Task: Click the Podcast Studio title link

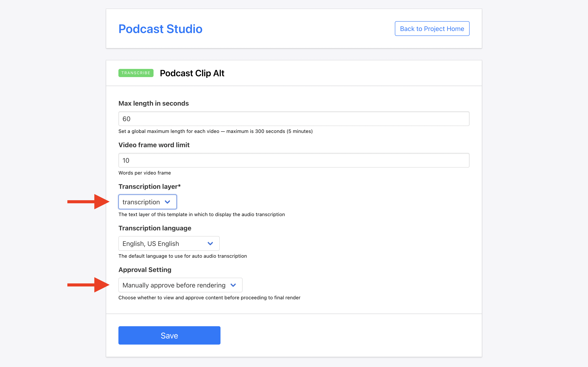Action: click(160, 29)
